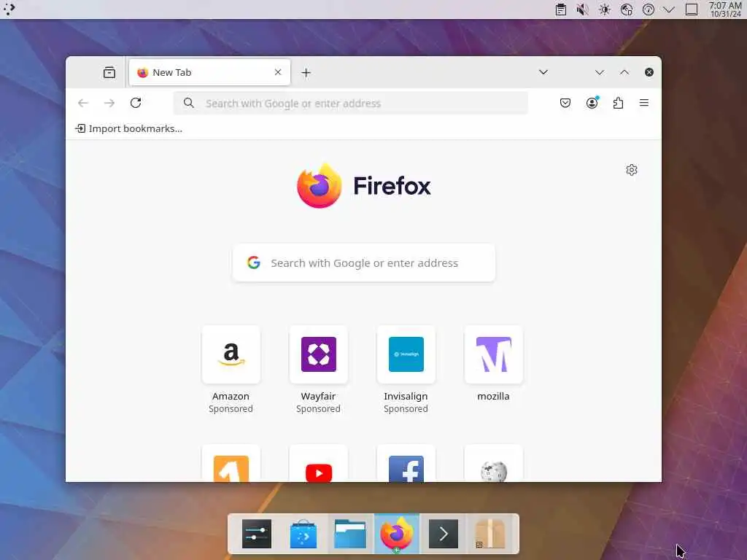Activate Firefox in the dock
Screen dimensions: 747x560
(x=397, y=534)
